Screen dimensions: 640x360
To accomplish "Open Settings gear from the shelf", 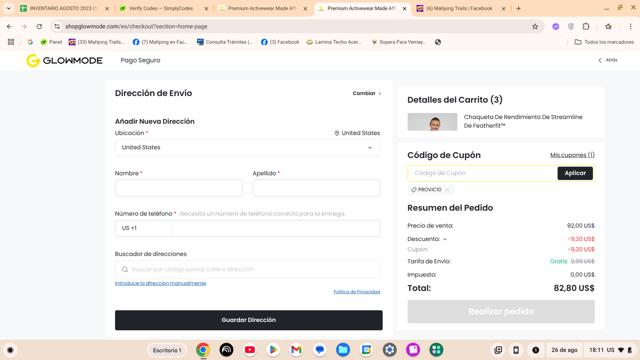I will point(389,350).
